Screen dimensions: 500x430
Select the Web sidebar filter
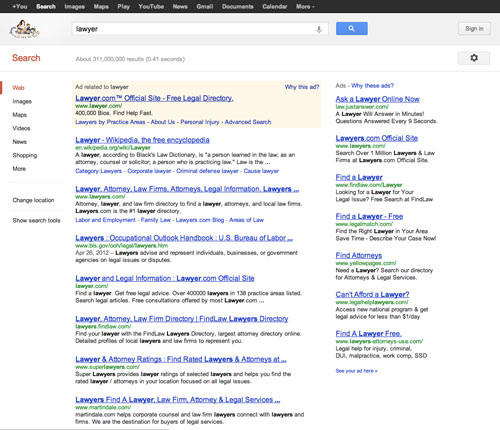click(x=18, y=88)
